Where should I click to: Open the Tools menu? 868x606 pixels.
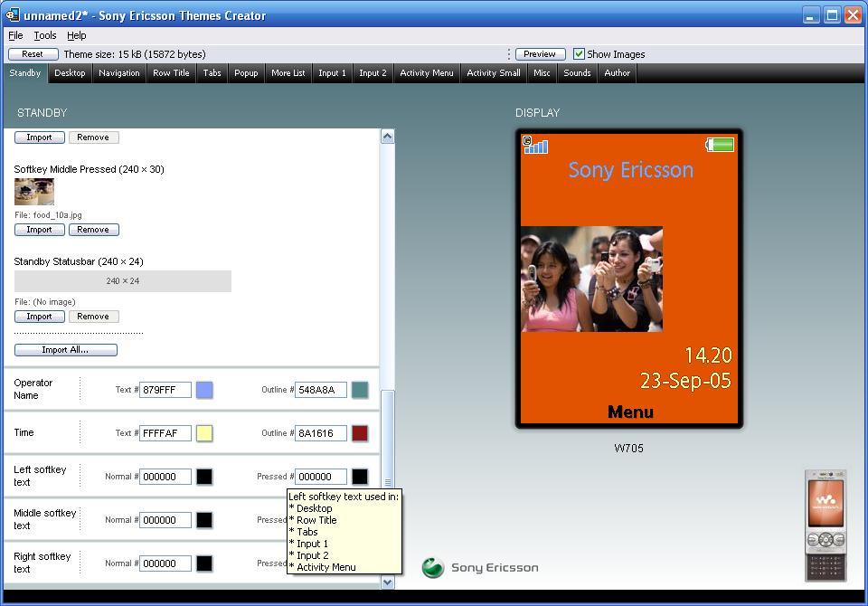coord(45,35)
